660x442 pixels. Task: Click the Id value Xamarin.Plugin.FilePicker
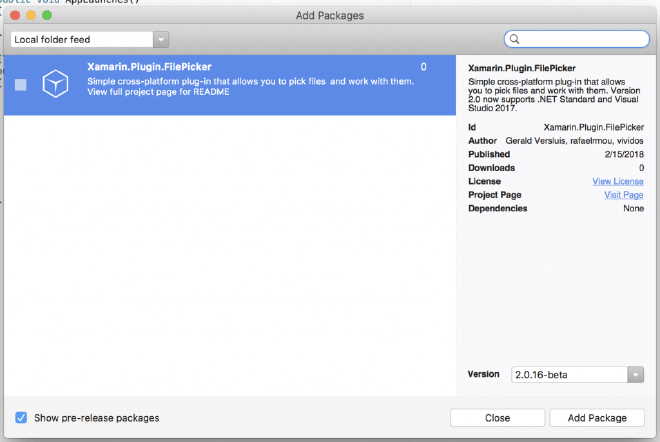[593, 127]
